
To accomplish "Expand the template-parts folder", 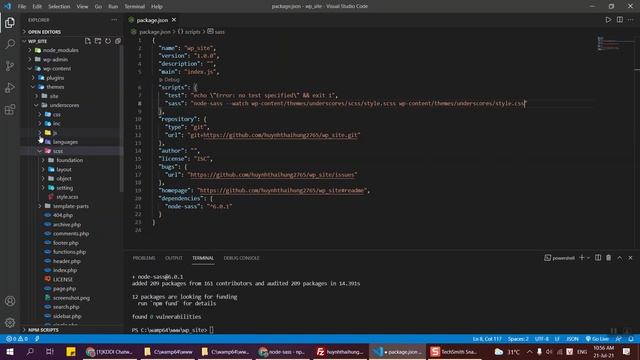I will coord(71,206).
